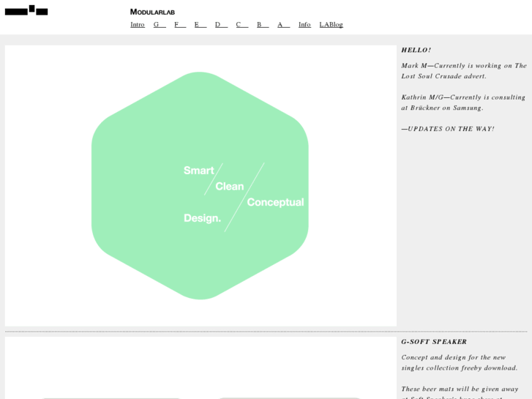Click the "Conceptual" text in the hexagon
Viewport: 532px width, 399px height.
(x=275, y=202)
